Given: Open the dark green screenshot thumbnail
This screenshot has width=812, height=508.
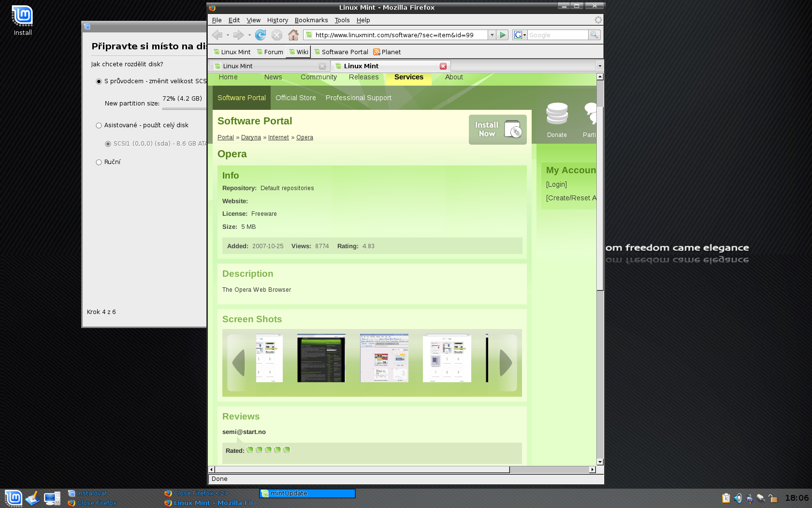Looking at the screenshot, I should coord(321,358).
